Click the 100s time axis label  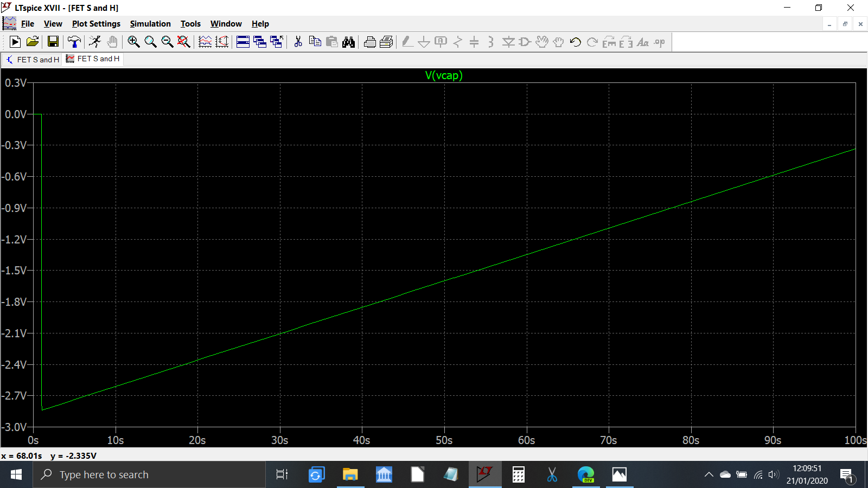click(x=856, y=440)
